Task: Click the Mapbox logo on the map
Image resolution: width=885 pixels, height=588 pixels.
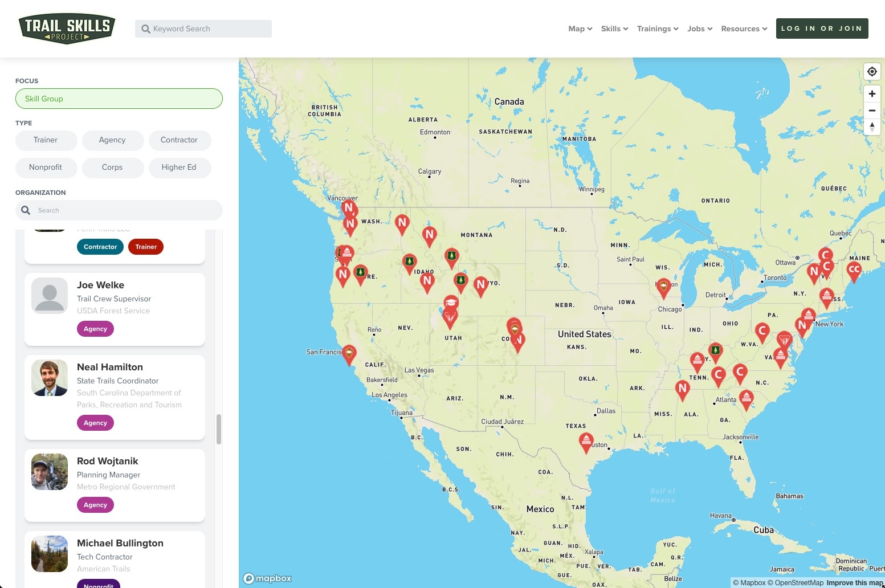Action: (268, 578)
